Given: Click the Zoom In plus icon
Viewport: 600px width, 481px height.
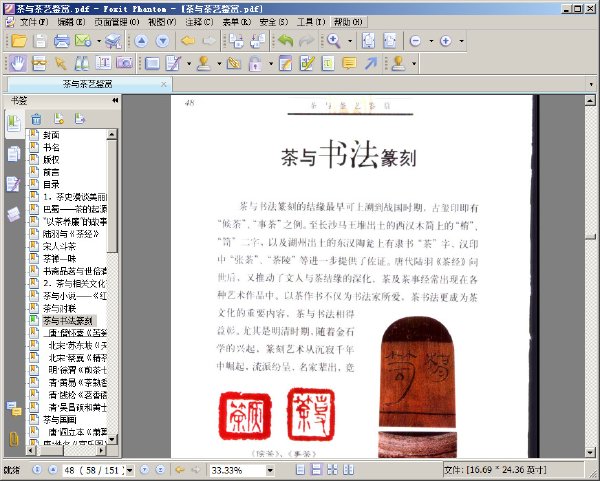Looking at the screenshot, I should pos(445,41).
